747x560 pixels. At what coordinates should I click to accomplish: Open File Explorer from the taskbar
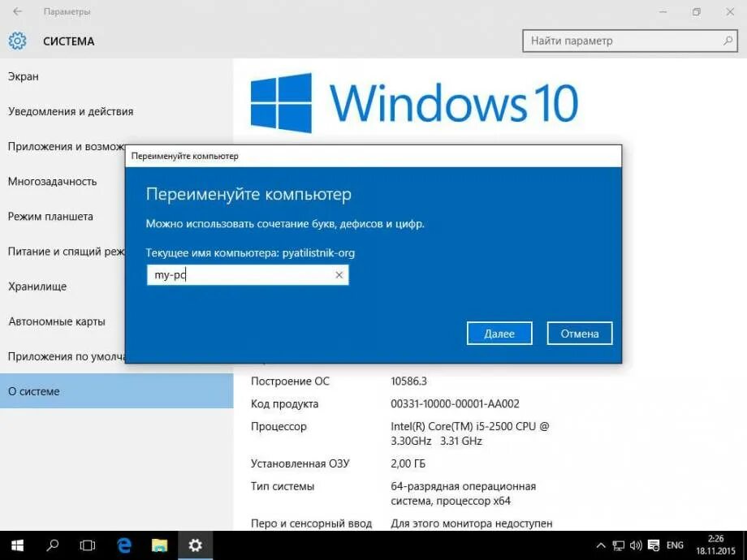click(160, 545)
